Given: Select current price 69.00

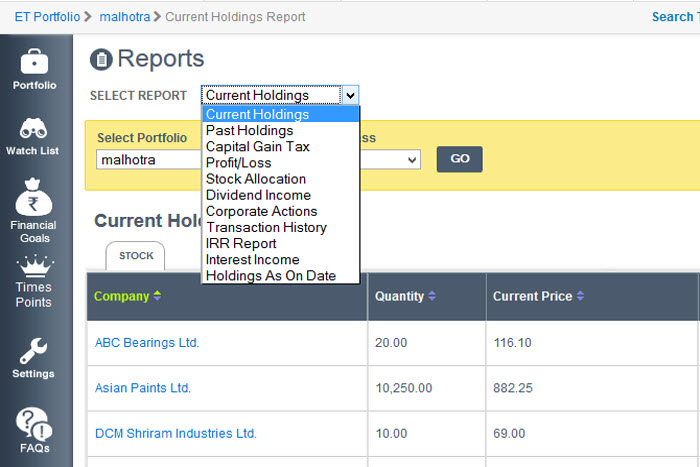Looking at the screenshot, I should coord(509,433).
